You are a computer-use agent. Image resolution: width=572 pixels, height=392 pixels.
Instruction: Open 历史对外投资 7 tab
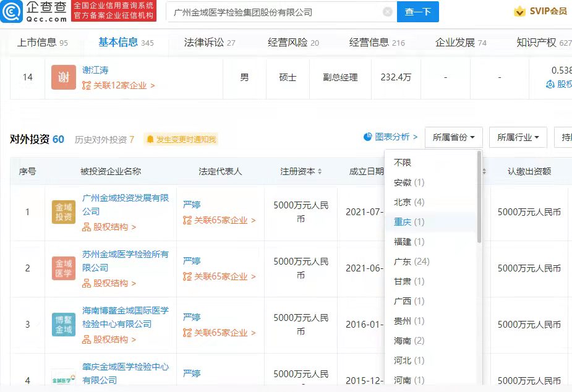105,139
